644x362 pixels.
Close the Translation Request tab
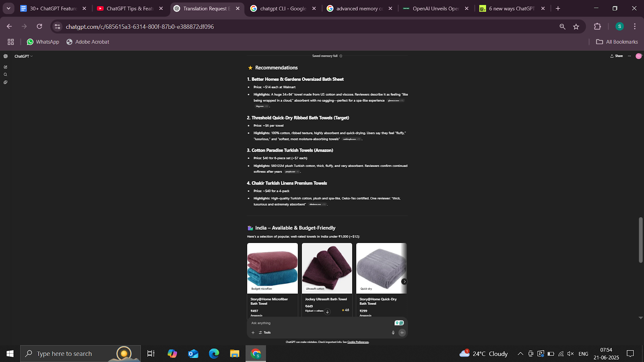pos(237,8)
